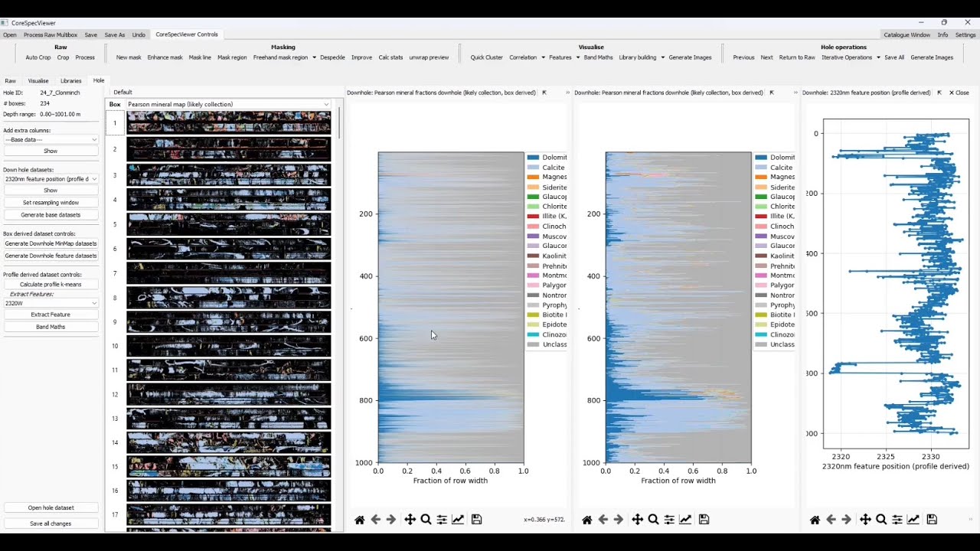Open the Extract Features 2320W dropdown

coord(51,303)
